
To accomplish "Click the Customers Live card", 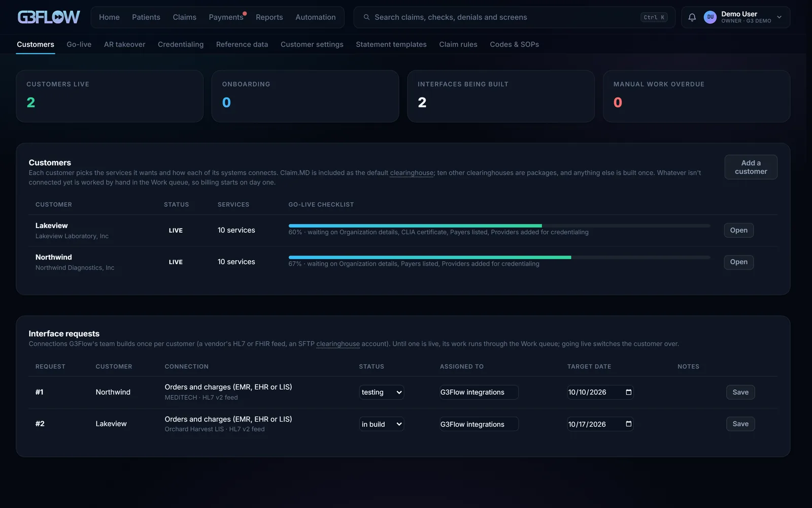I will tap(110, 96).
